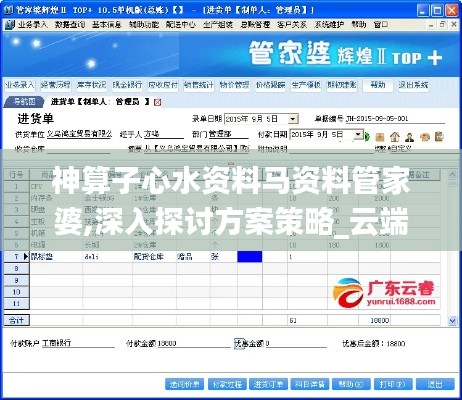Click the house-shaped icon in form toolbar
The width and height of the screenshot is (462, 400).
point(395,136)
